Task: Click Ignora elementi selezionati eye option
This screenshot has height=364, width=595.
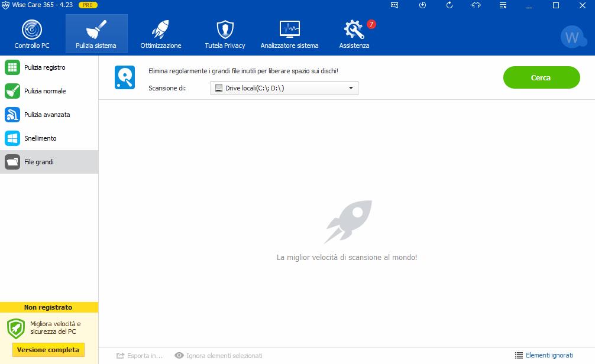Action: pyautogui.click(x=218, y=356)
